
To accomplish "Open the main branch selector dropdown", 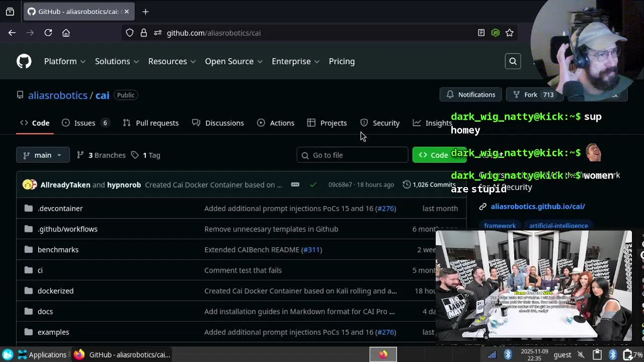I will pos(42,155).
